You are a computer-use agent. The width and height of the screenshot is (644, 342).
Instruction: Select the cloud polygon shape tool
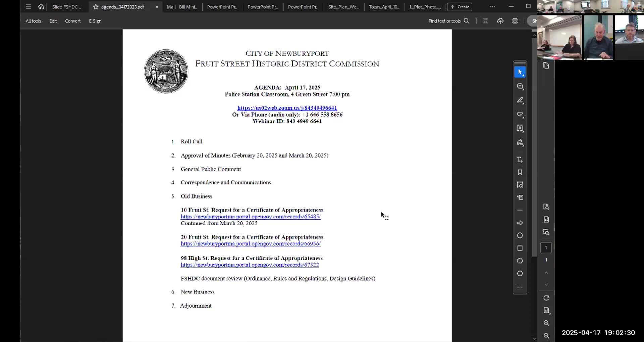pyautogui.click(x=520, y=261)
